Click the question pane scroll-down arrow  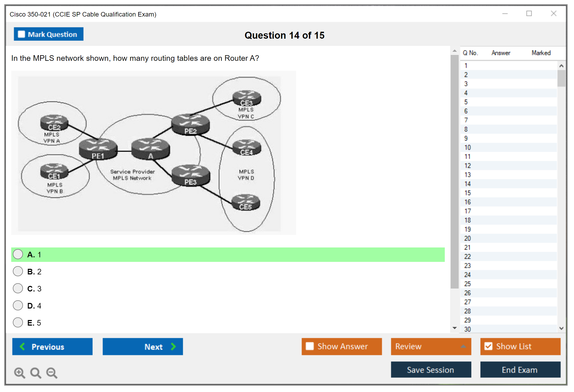(x=455, y=328)
